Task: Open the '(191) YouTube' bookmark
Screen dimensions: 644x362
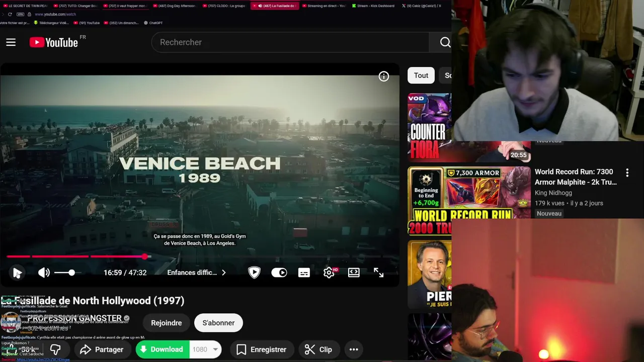Action: coord(87,23)
